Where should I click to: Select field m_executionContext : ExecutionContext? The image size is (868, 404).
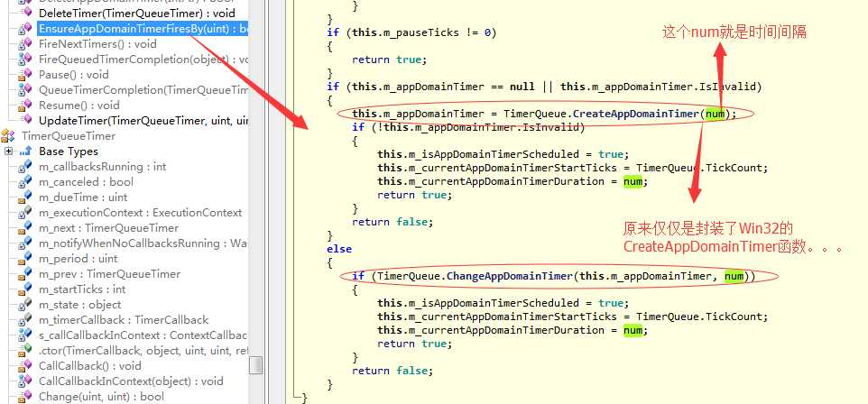click(x=140, y=213)
